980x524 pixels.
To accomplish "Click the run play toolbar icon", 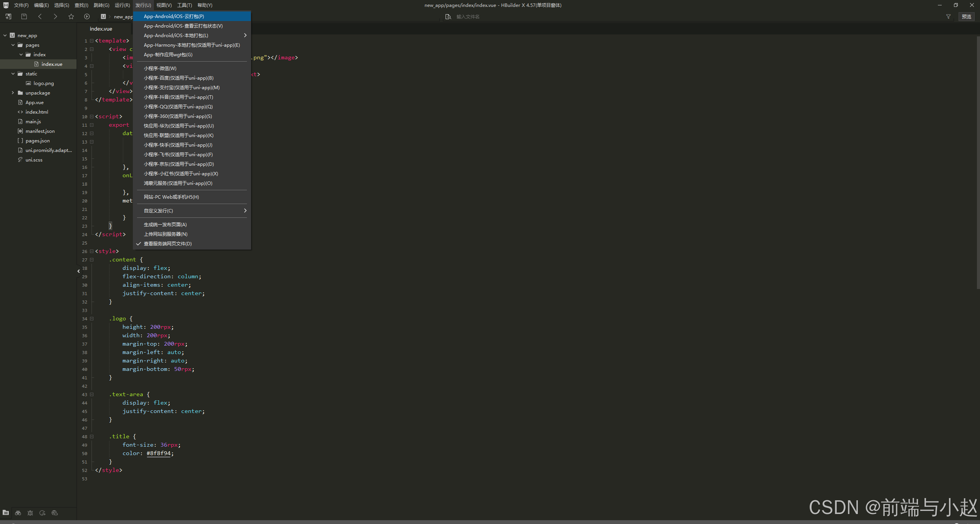I will coord(87,16).
